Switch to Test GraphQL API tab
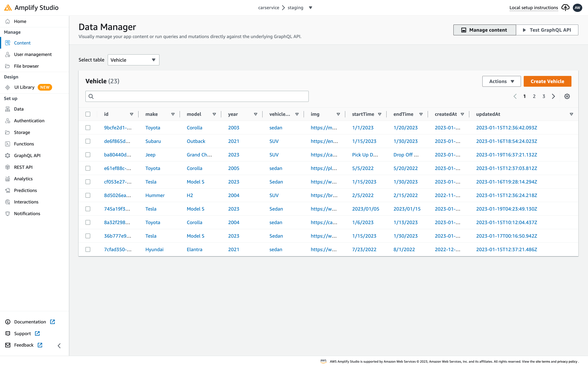 pos(547,30)
